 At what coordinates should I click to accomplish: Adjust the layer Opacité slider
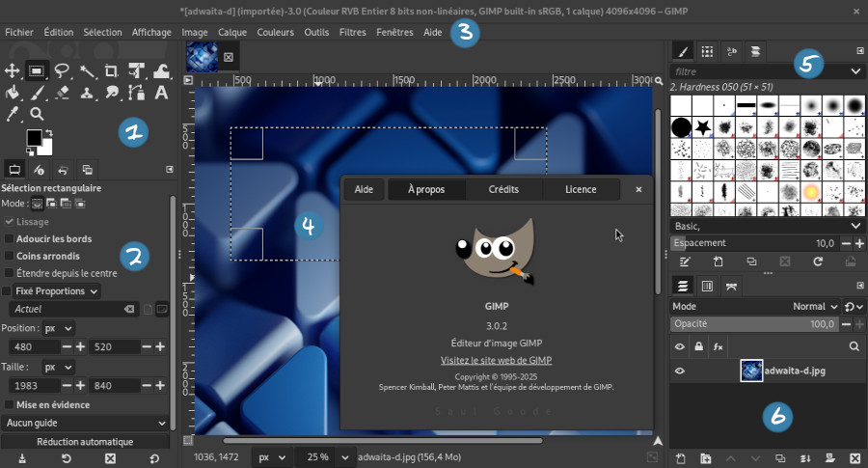coord(754,324)
